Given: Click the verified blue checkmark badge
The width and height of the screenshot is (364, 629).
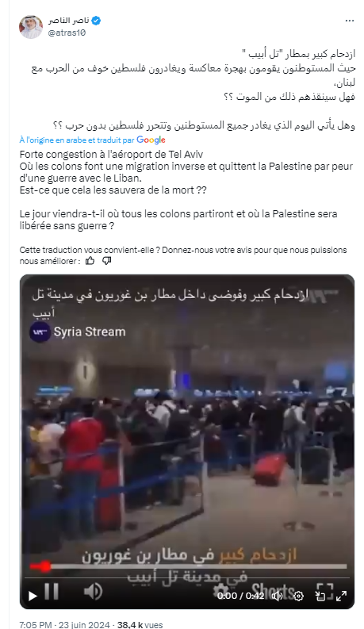Looking at the screenshot, I should (x=96, y=21).
